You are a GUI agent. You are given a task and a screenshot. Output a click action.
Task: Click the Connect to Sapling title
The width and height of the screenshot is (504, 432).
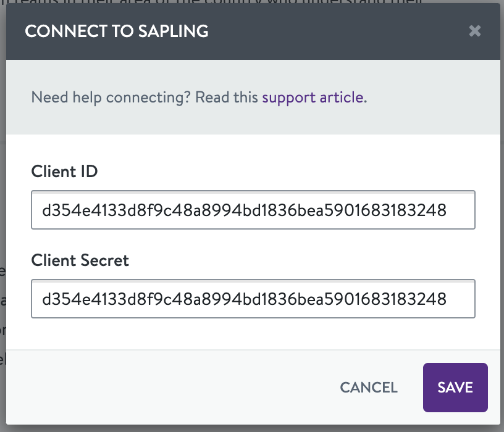point(116,31)
